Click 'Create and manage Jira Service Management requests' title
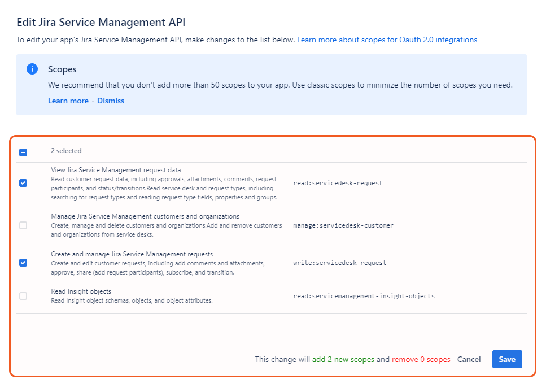The image size is (546, 392). coord(132,254)
